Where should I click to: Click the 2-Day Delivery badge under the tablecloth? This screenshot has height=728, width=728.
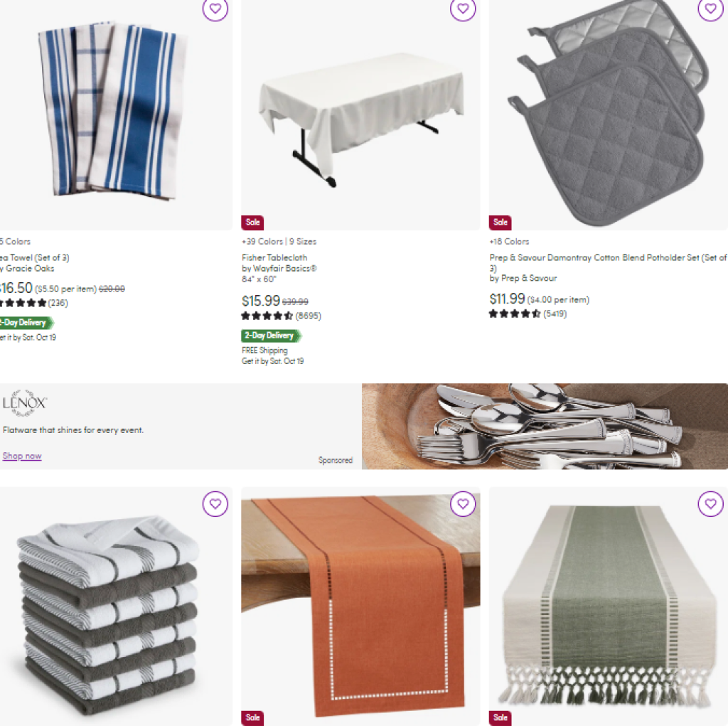tap(271, 336)
